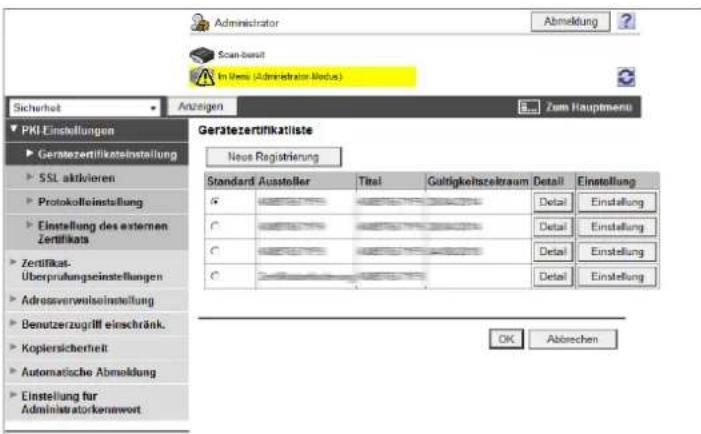Select first certificate as standard
This screenshot has height=434, width=701.
coord(215,202)
